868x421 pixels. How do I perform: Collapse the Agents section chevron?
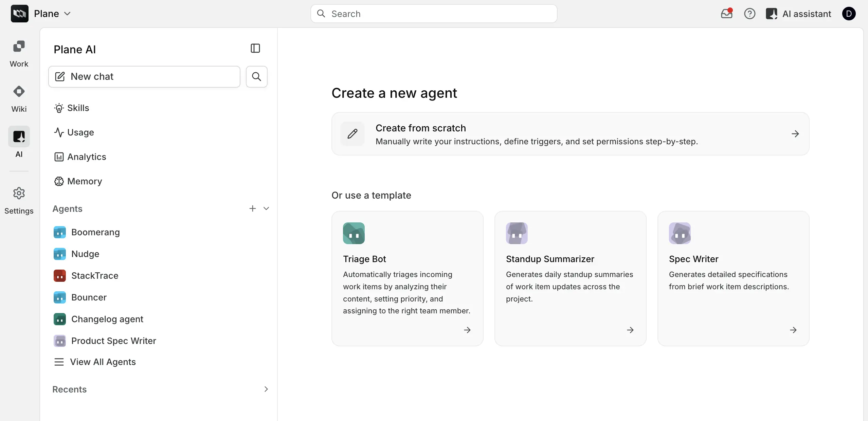pyautogui.click(x=266, y=208)
